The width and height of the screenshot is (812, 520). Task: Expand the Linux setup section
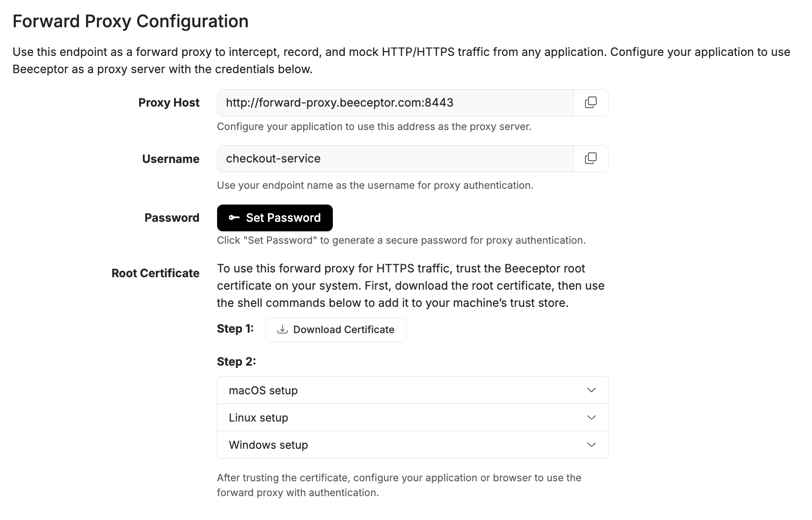411,417
